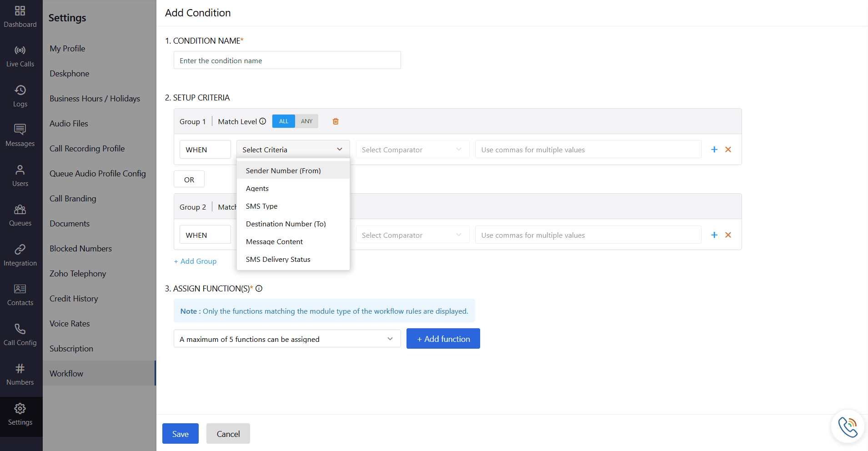Click the Integration link icon
This screenshot has width=868, height=451.
click(20, 249)
